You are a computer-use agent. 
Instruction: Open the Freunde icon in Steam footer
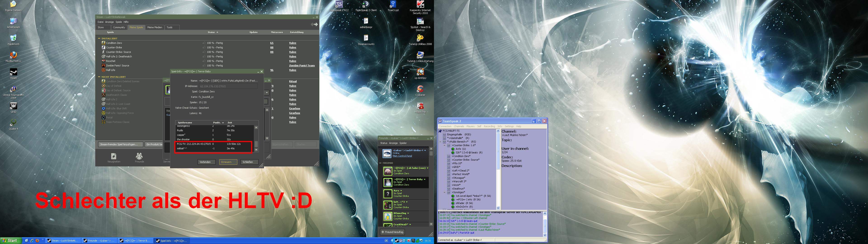139,156
